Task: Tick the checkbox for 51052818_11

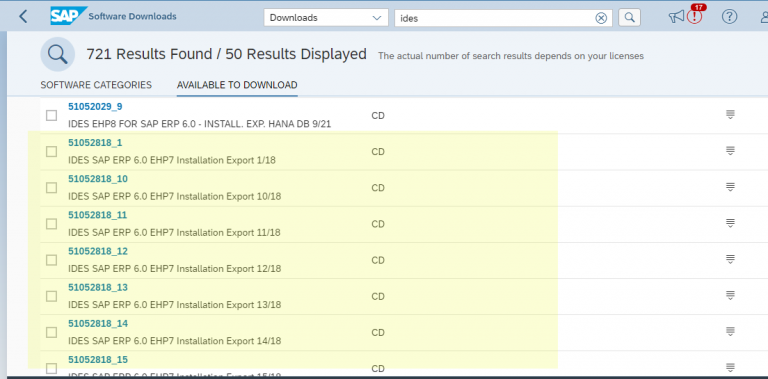Action: point(51,224)
